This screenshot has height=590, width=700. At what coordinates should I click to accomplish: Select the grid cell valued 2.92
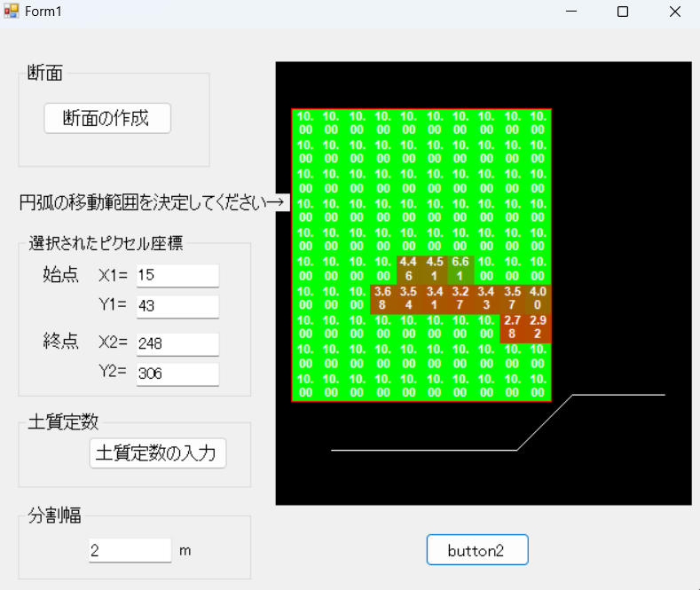point(538,326)
